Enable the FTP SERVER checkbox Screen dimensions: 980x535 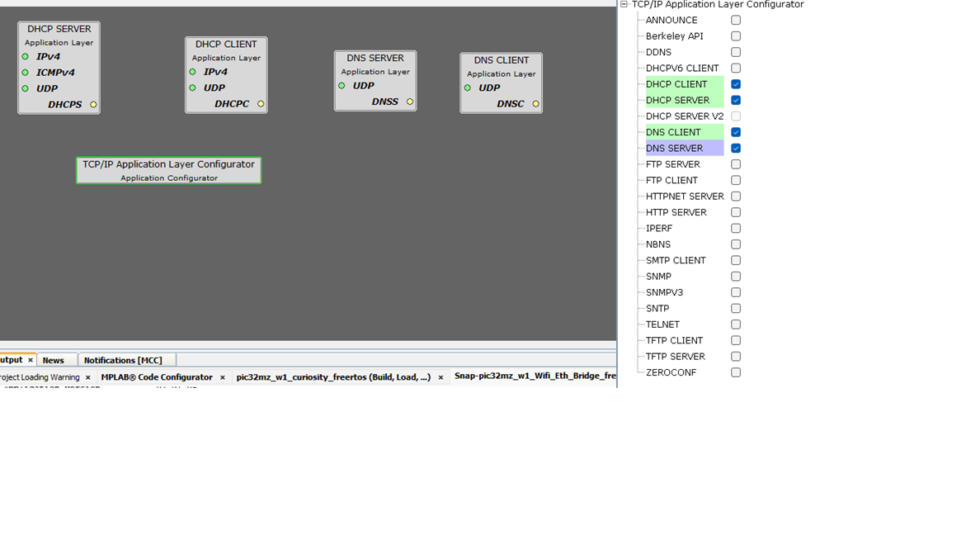[x=736, y=164]
